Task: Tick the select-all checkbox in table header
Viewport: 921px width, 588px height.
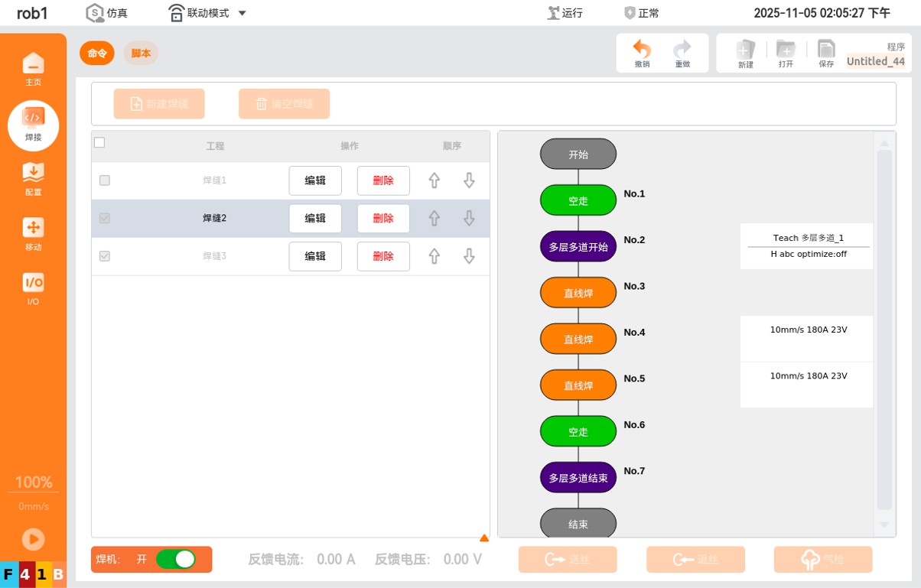Action: [x=99, y=142]
